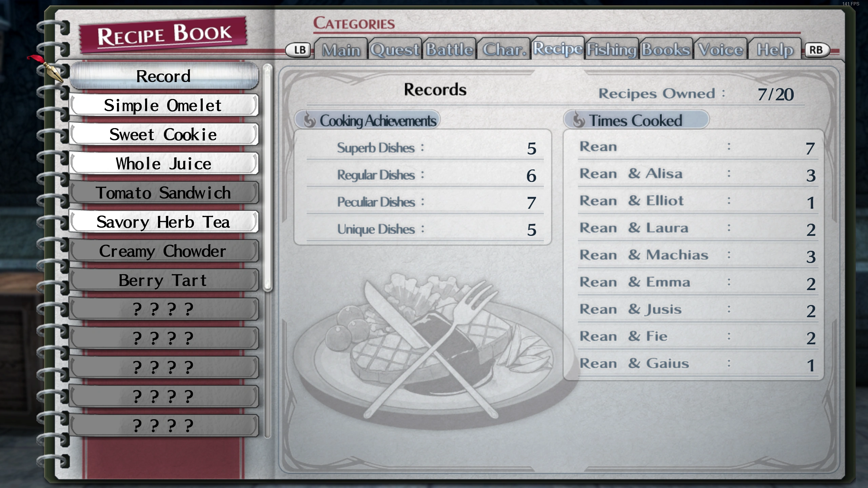The image size is (868, 488).
Task: Click the flame icon beside Times Cooked
Action: [578, 120]
